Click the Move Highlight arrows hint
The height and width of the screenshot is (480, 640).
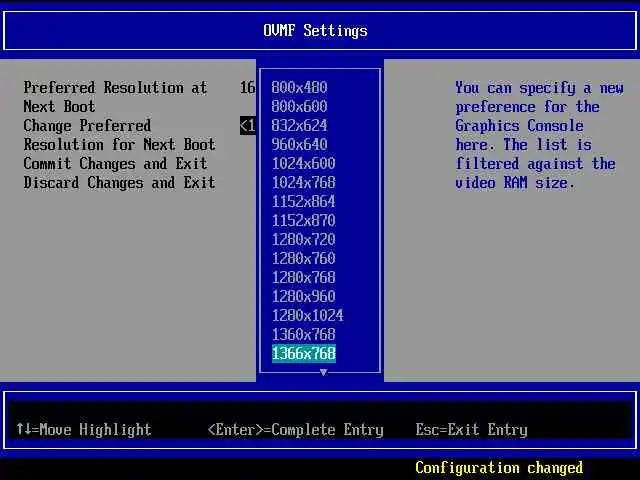point(84,429)
